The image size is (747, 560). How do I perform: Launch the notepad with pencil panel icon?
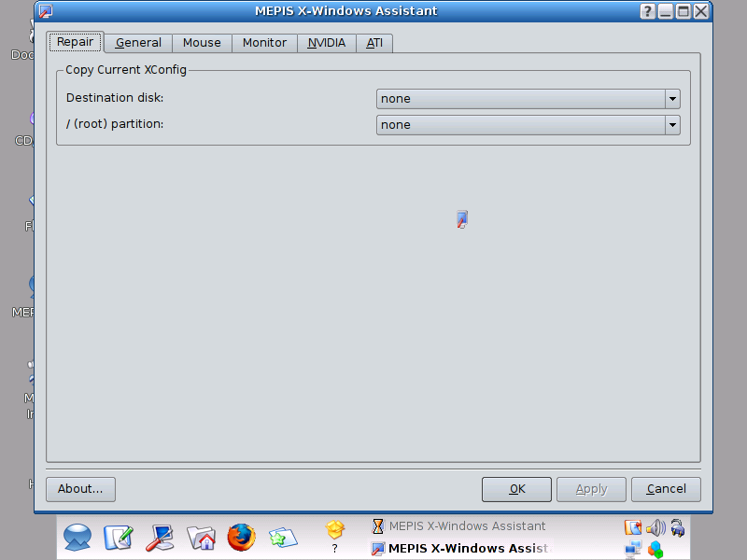[118, 538]
